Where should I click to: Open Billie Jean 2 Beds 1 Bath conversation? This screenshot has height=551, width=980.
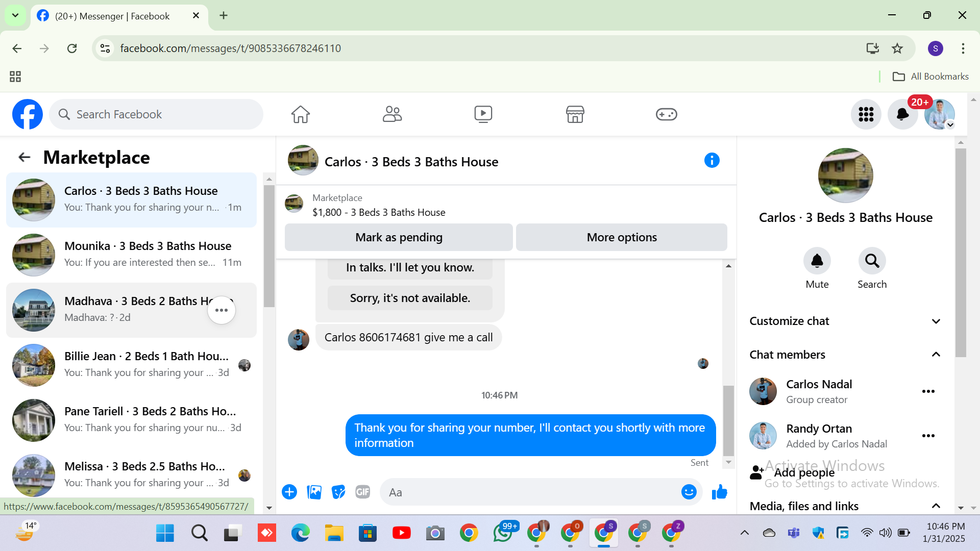(131, 365)
